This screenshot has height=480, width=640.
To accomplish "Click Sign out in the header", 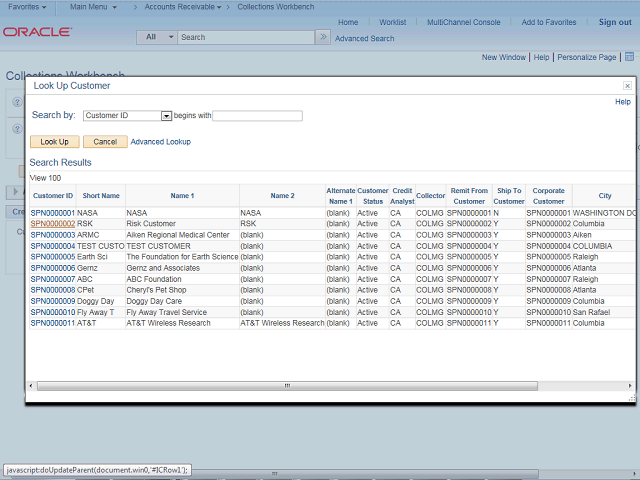I will point(614,22).
